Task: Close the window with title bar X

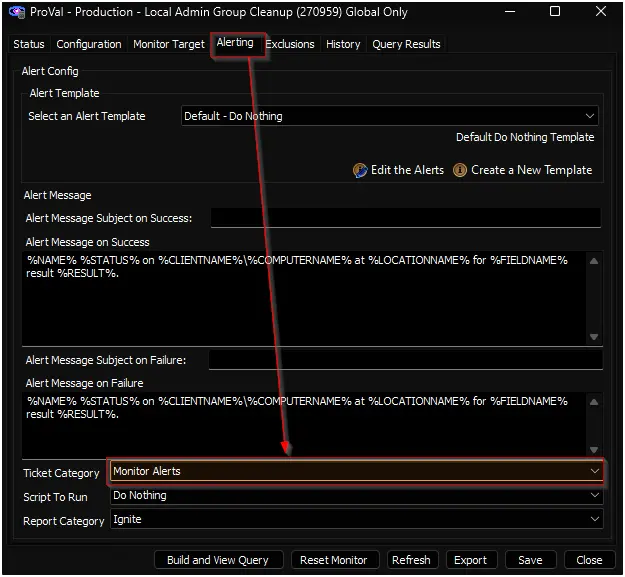Action: tap(601, 12)
